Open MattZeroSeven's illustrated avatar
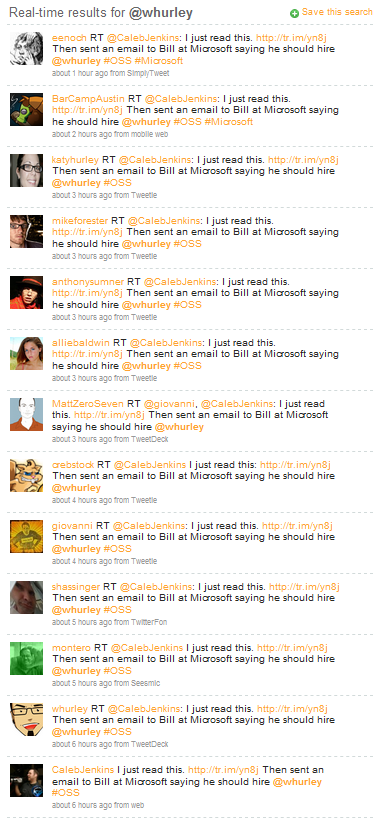This screenshot has width=378, height=819. coord(27,414)
